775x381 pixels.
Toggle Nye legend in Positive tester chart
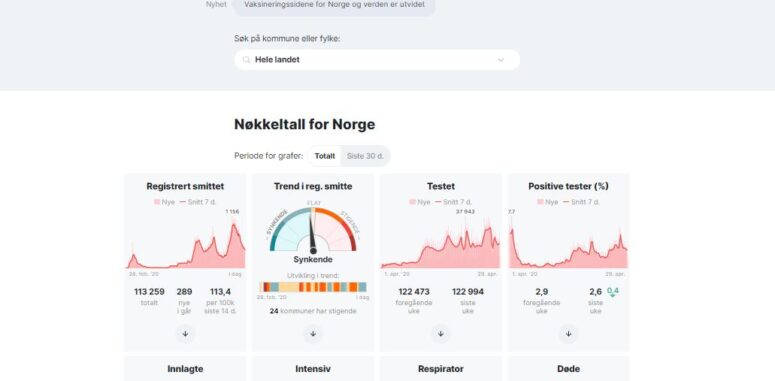click(x=548, y=202)
